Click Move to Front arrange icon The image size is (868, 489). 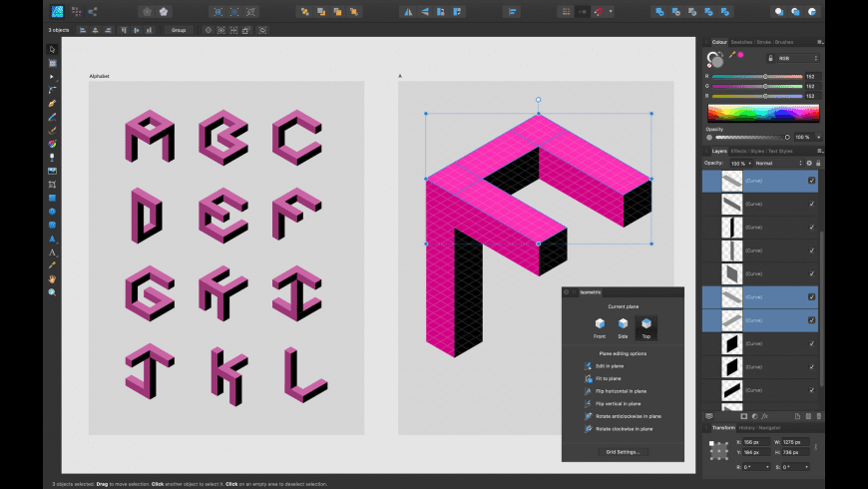(x=353, y=11)
